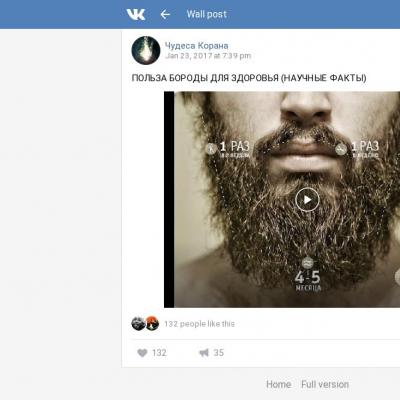
Task: Share the post with megaphone icon
Action: pos(204,353)
